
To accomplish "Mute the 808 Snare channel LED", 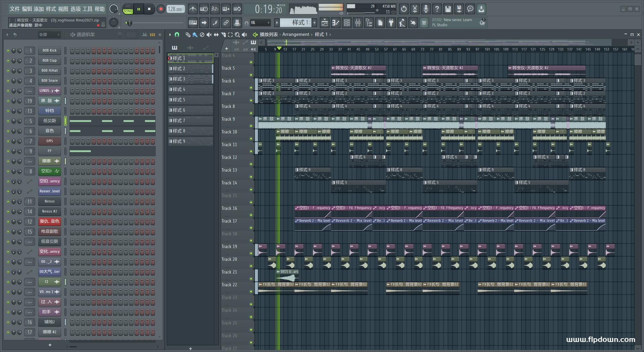I will 8,81.
